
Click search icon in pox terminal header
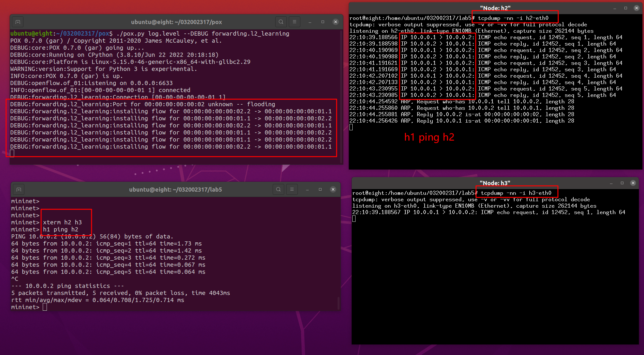[281, 22]
